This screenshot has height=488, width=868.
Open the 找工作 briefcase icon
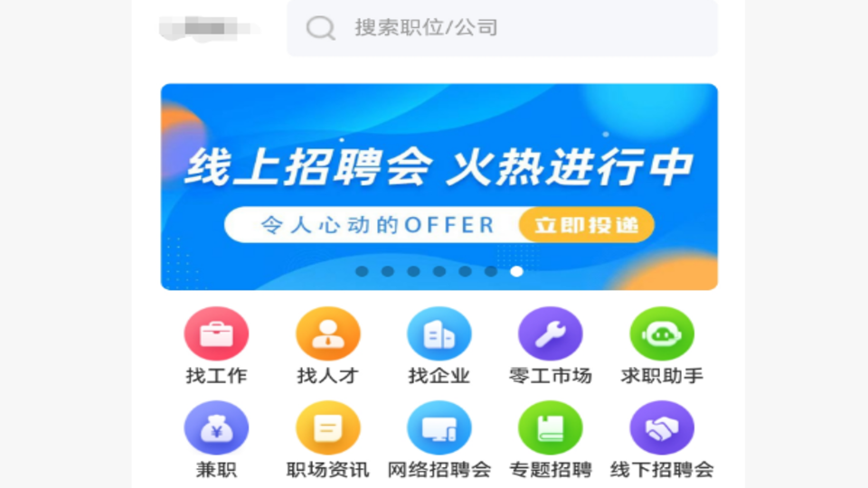coord(216,333)
